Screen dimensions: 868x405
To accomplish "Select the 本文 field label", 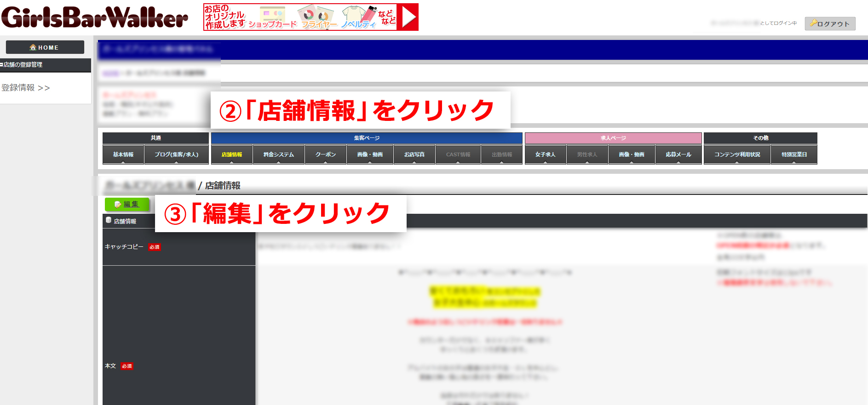I will pyautogui.click(x=110, y=366).
